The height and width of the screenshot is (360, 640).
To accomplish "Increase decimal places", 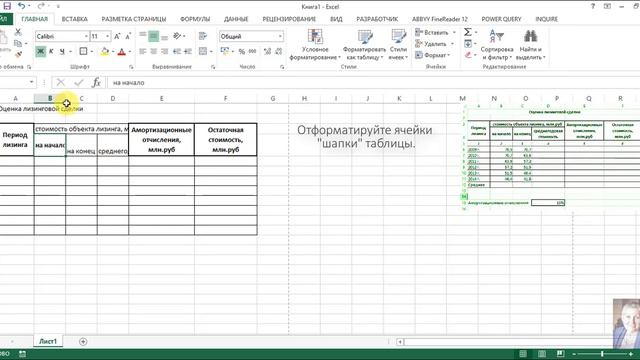I will tap(267, 51).
